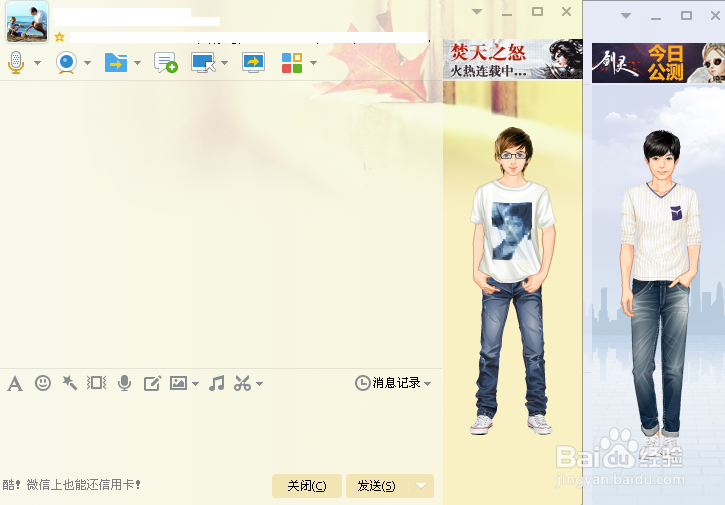The height and width of the screenshot is (505, 725).
Task: Record a voice message with mic icon
Action: point(124,383)
